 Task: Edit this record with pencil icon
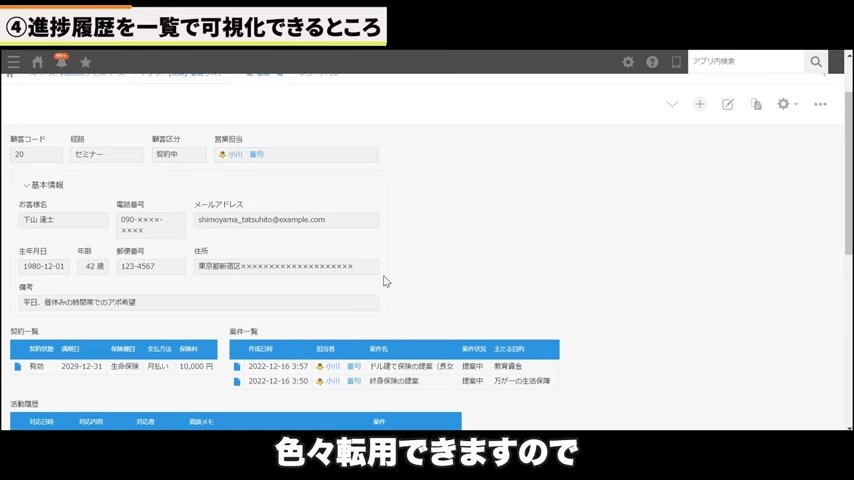728,104
